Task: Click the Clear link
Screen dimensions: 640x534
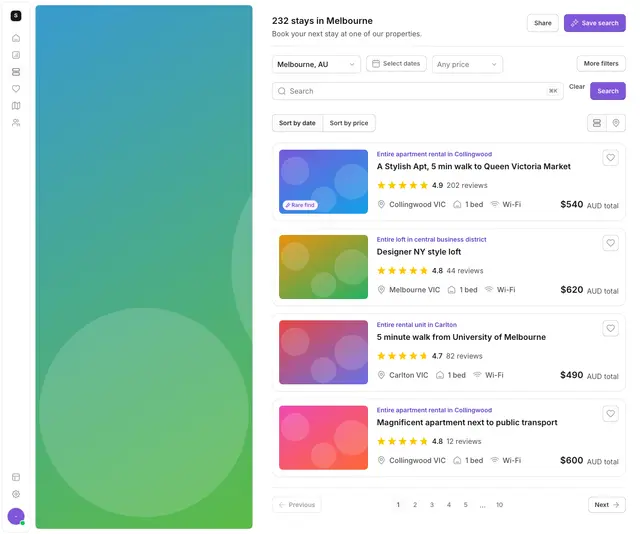Action: coord(577,87)
